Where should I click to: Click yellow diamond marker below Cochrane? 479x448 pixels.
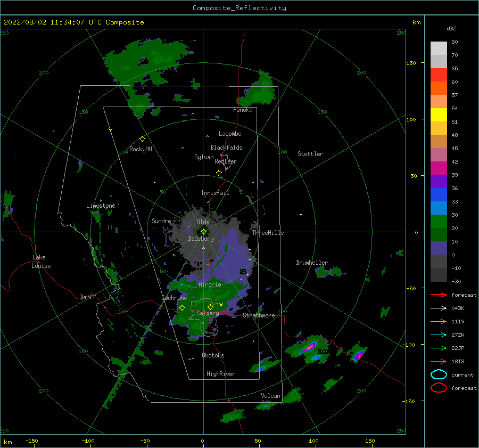(182, 307)
